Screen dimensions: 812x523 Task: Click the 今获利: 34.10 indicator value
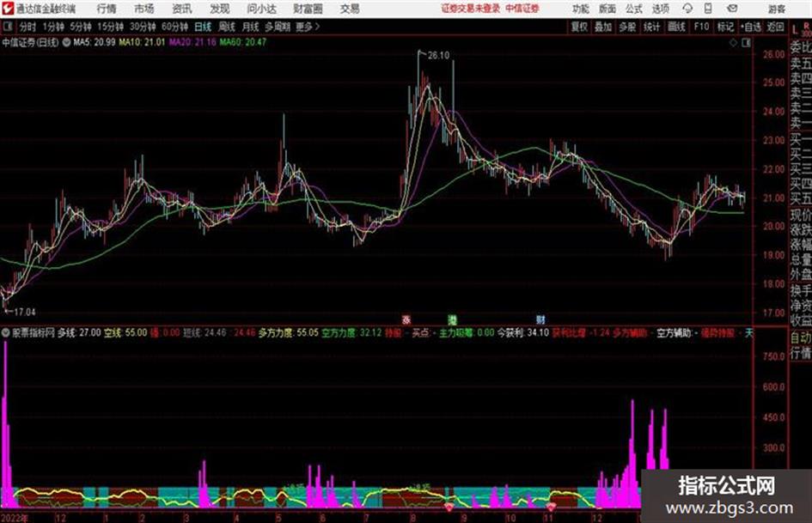523,332
